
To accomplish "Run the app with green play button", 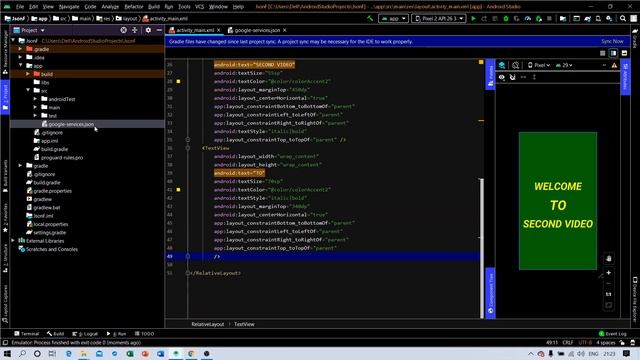I will [x=473, y=18].
